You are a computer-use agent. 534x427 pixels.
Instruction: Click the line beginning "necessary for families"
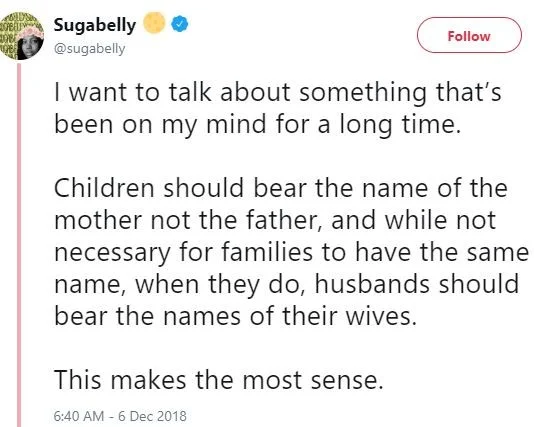pos(291,253)
